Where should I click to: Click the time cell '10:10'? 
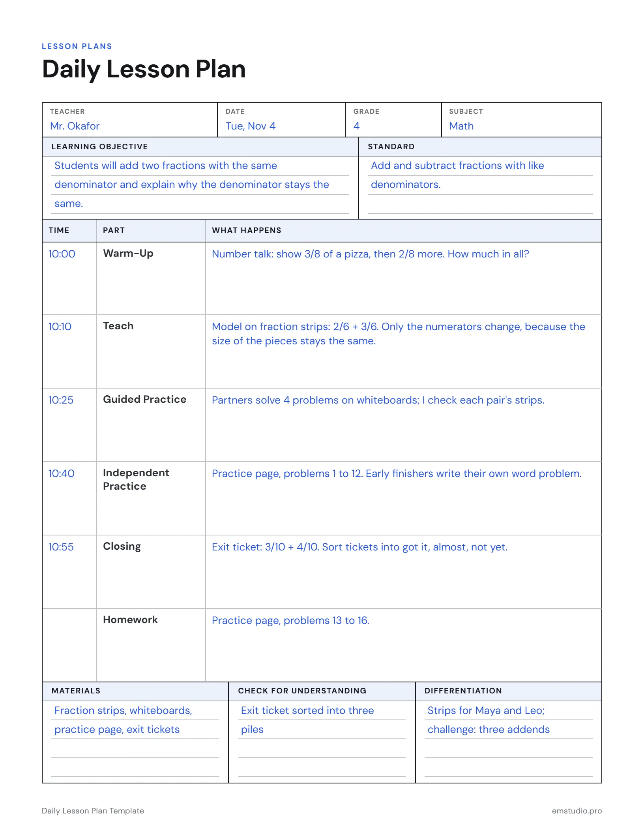click(x=60, y=327)
